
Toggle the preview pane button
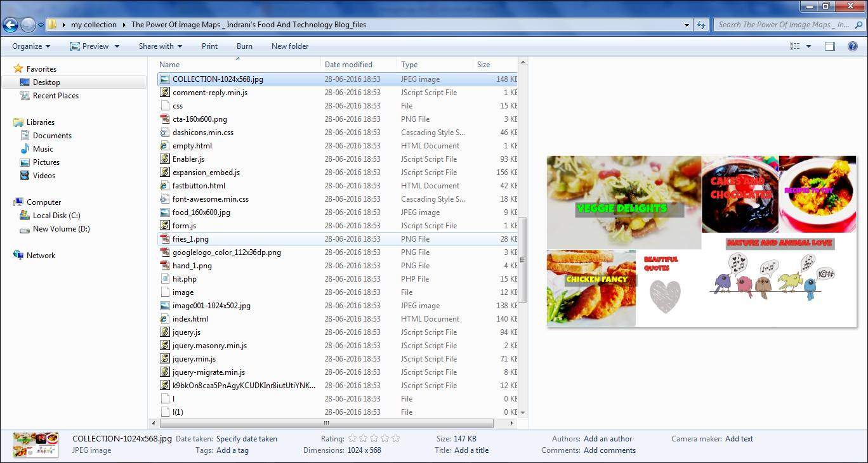[x=829, y=46]
